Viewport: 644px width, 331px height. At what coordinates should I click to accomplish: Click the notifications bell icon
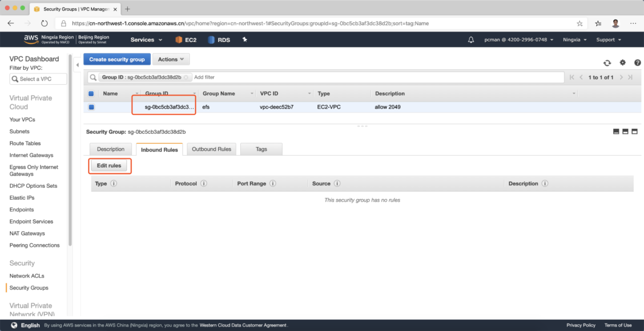coord(472,40)
